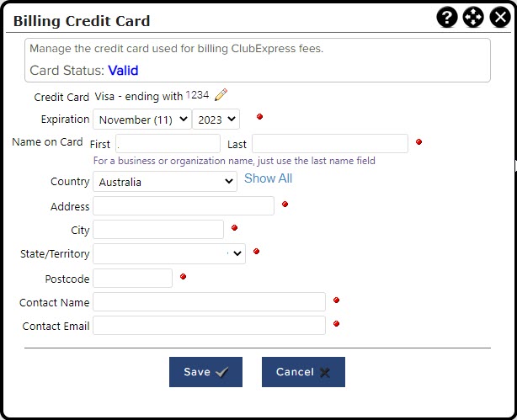Click the pencil icon to edit credit card
Viewport: 517px width, 420px height.
(221, 95)
